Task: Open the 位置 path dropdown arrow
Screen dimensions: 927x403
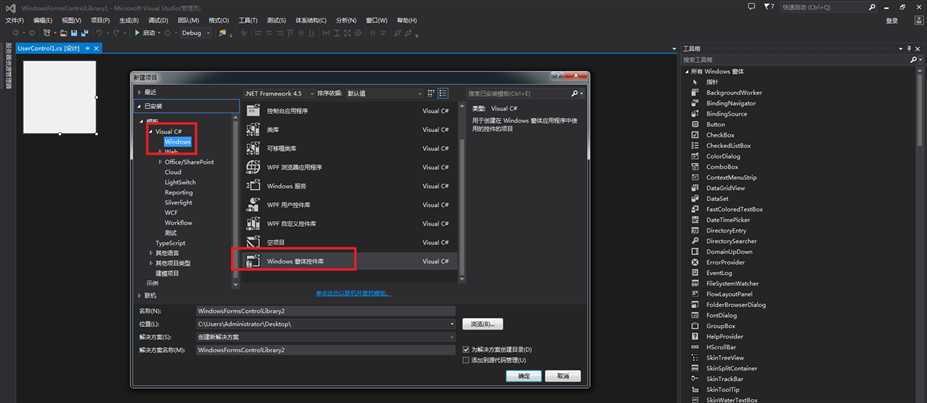Action: 452,324
